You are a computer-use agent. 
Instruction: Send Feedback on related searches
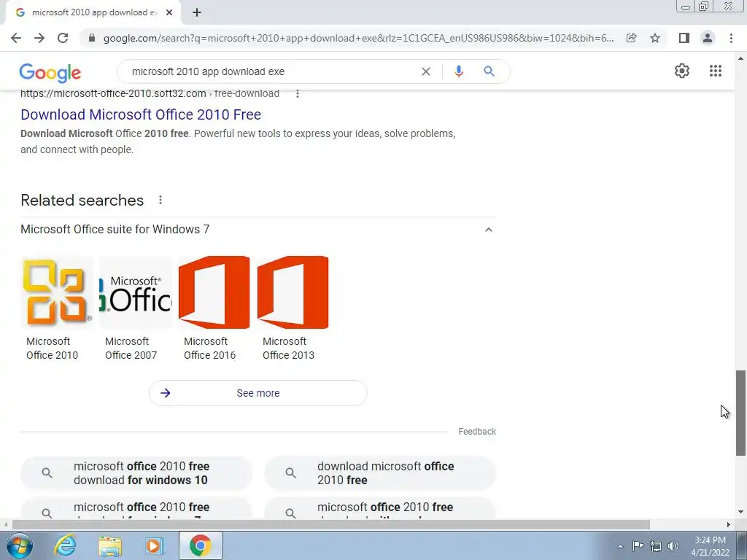pyautogui.click(x=477, y=432)
